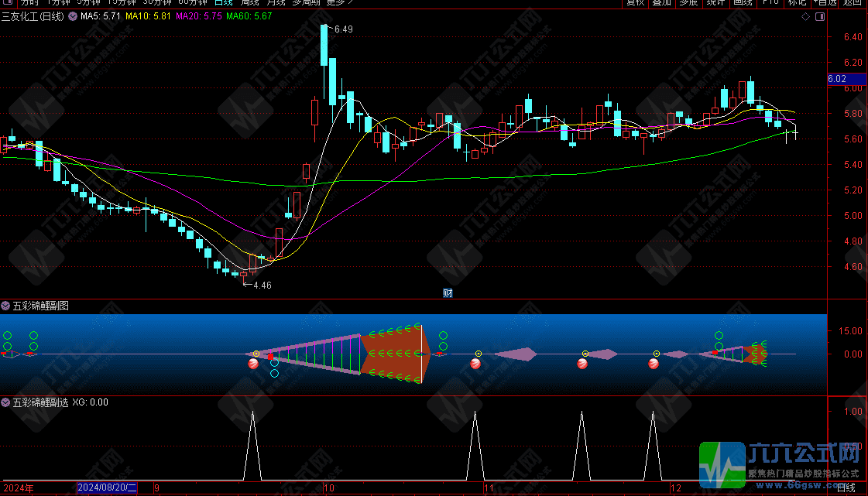Image resolution: width=868 pixels, height=496 pixels.
Task: Expand the main chart MA indicator arrow
Action: click(x=73, y=16)
